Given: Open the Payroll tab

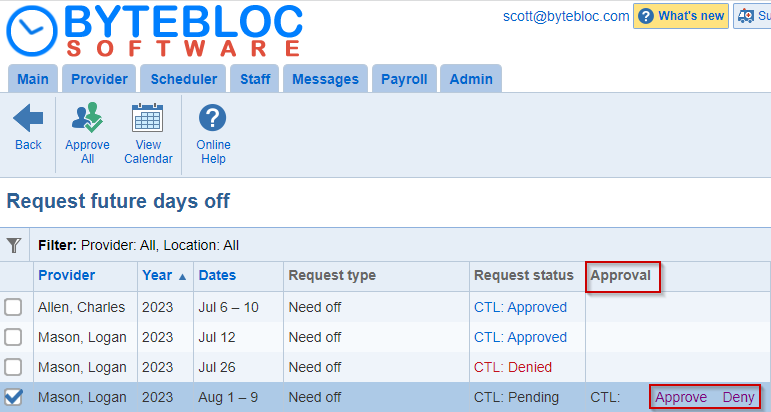Looking at the screenshot, I should pos(404,79).
